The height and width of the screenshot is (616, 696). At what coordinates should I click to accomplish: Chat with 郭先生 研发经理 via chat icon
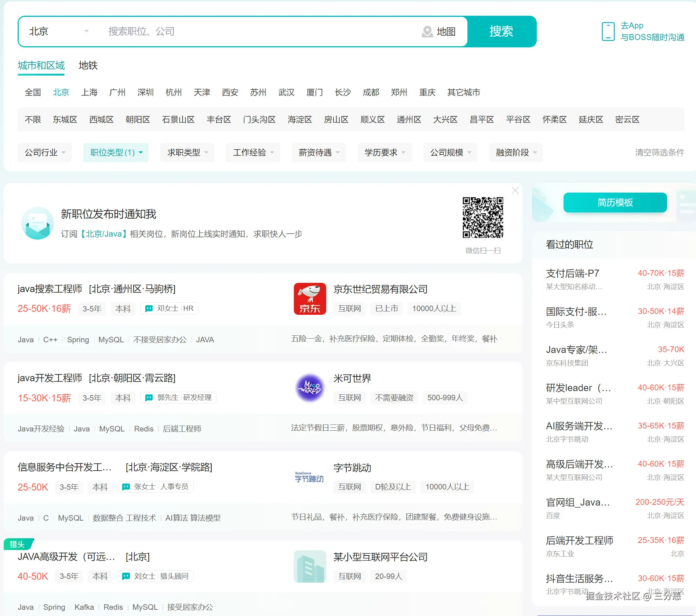149,398
